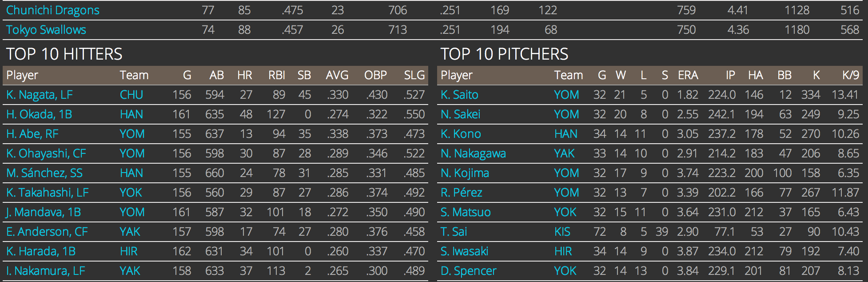Click H. Okada, 1B player link
Screen dimensions: 868x282
39,114
